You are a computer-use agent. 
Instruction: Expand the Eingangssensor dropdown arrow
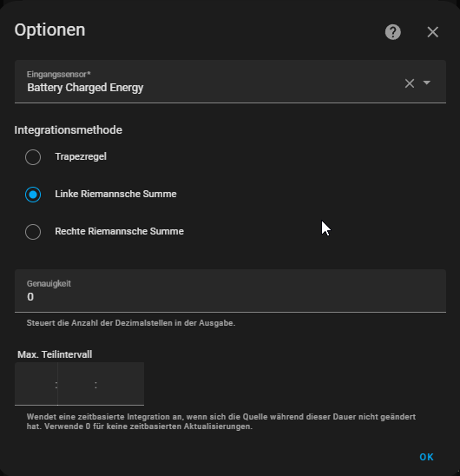pyautogui.click(x=427, y=83)
